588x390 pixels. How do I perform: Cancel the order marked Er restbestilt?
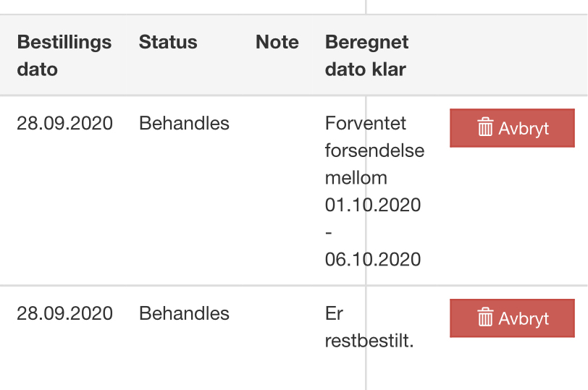tap(512, 318)
